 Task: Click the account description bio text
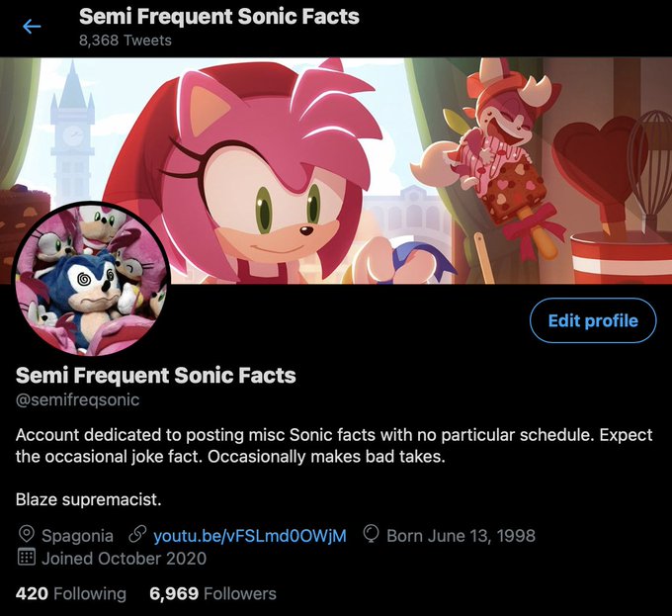[334, 446]
